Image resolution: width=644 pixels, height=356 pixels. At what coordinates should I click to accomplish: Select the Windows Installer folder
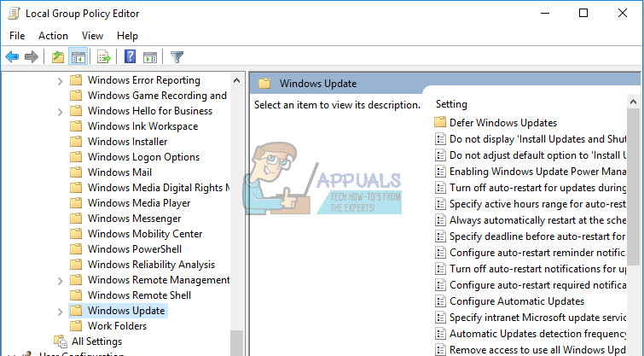coord(127,142)
